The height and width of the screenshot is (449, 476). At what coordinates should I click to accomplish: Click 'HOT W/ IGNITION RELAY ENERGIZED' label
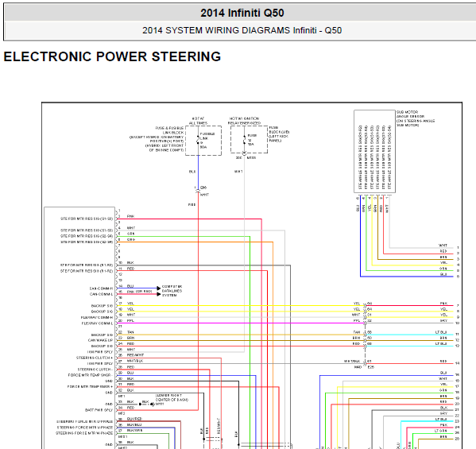tap(245, 121)
